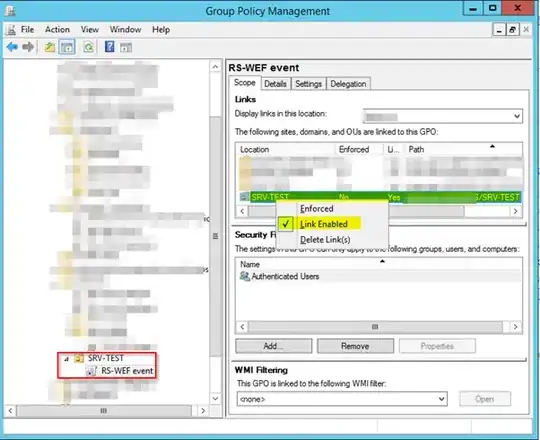Click the Up one level folder icon
The width and height of the screenshot is (540, 440).
click(x=50, y=47)
